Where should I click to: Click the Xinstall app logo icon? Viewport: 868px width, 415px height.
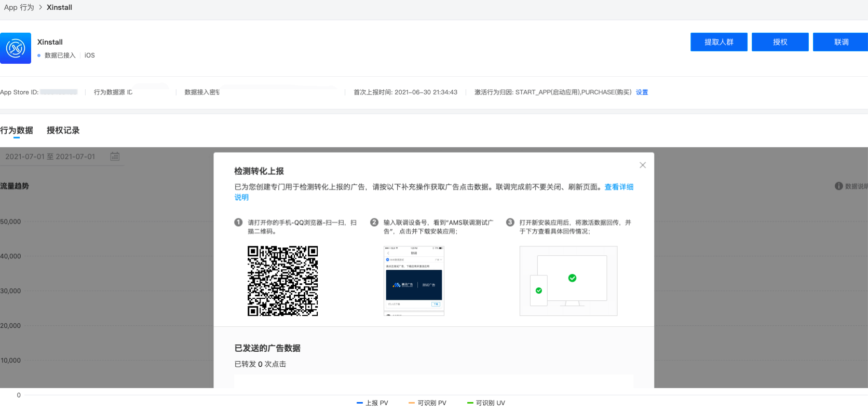pyautogui.click(x=16, y=48)
